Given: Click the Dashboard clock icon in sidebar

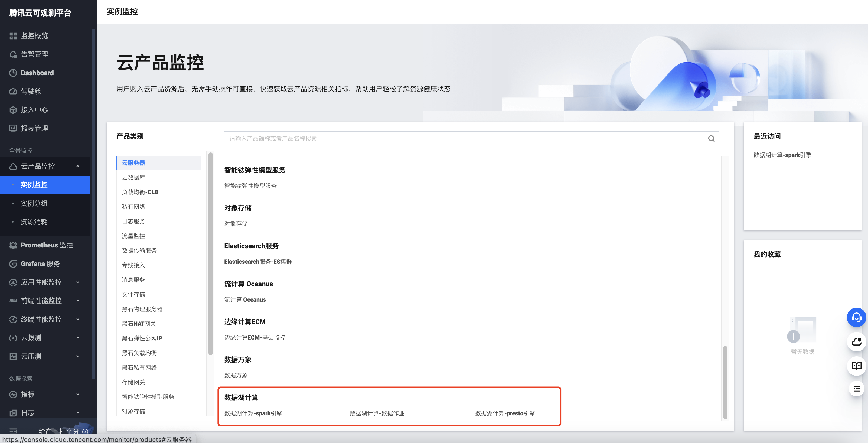Looking at the screenshot, I should (13, 73).
